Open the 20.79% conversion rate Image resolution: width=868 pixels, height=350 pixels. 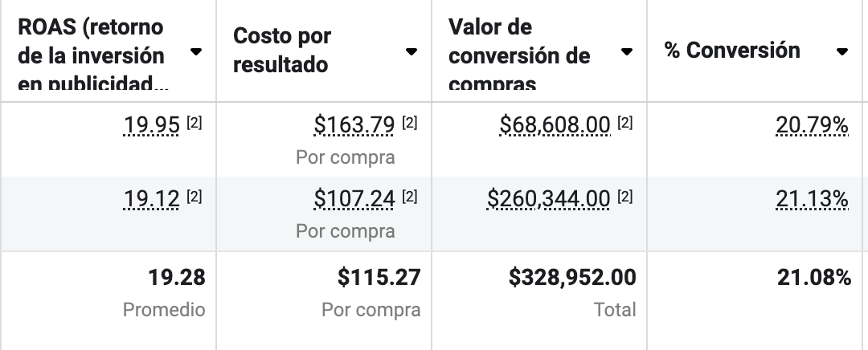[812, 125]
